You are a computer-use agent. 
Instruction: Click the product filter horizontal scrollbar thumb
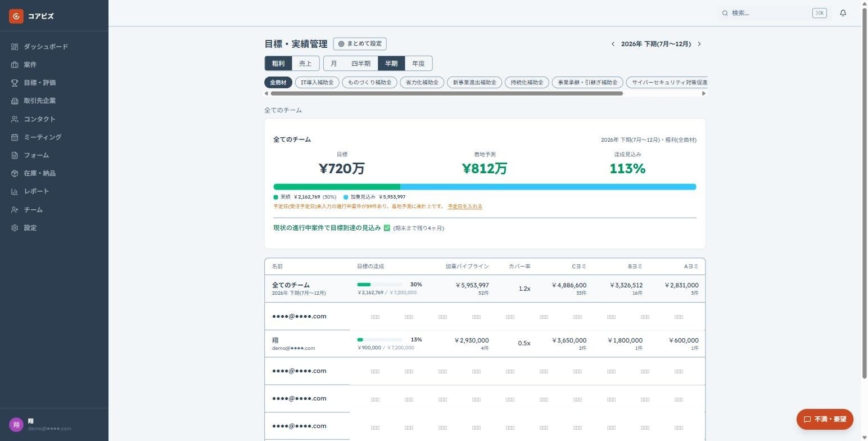pos(446,93)
